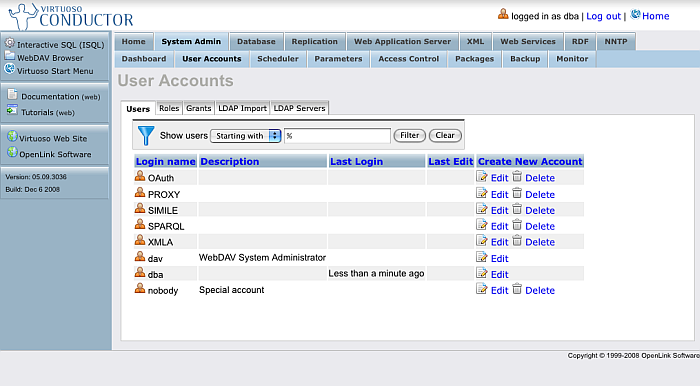Click the user icon beside dav
Screen dimensions: 700x386
(x=140, y=256)
